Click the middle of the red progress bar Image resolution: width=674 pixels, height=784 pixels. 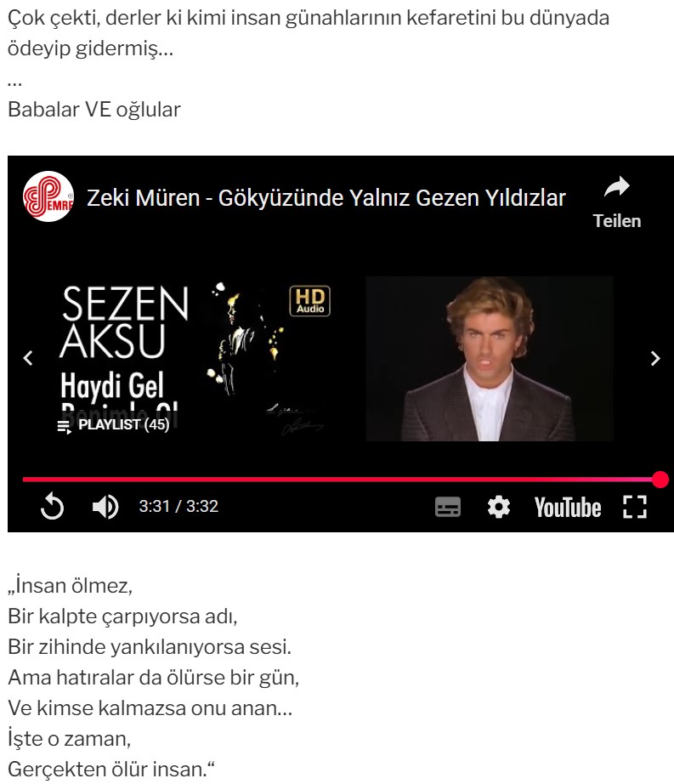tap(341, 479)
